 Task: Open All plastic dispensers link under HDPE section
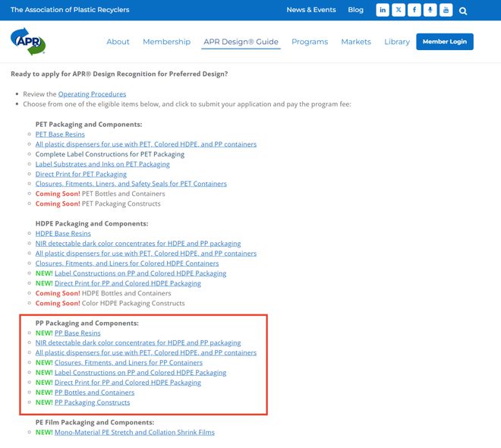coord(146,254)
